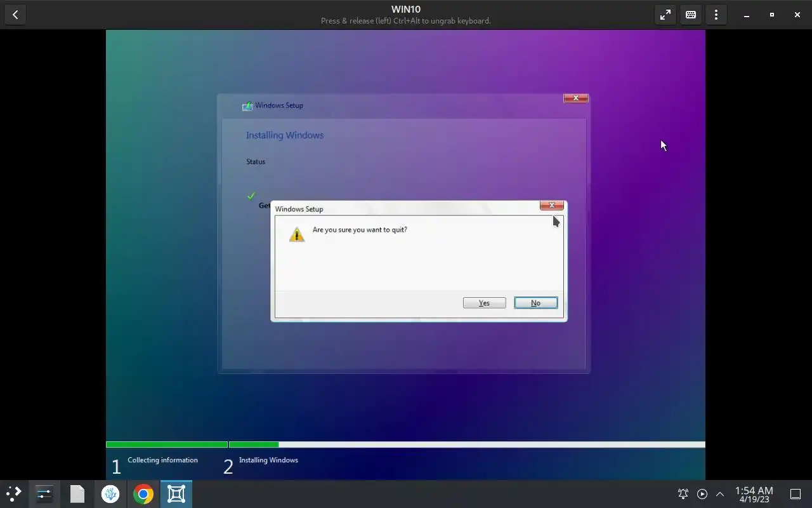Screen dimensions: 812x508
Task: Switch to the Boxes app in taskbar
Action: coord(176,494)
